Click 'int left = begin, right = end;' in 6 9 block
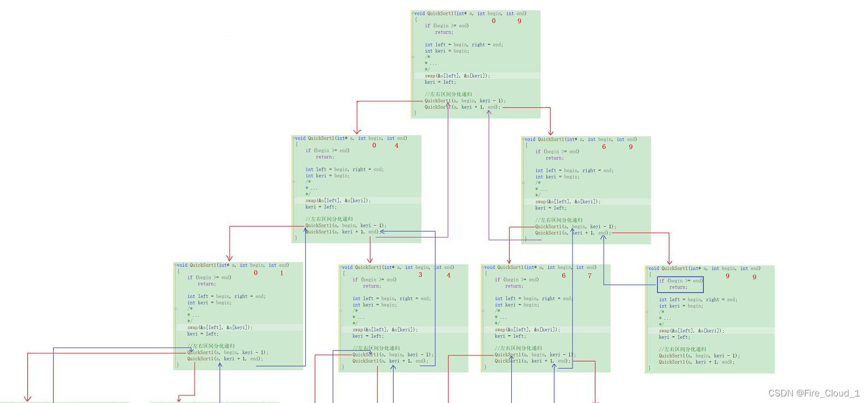 click(574, 171)
